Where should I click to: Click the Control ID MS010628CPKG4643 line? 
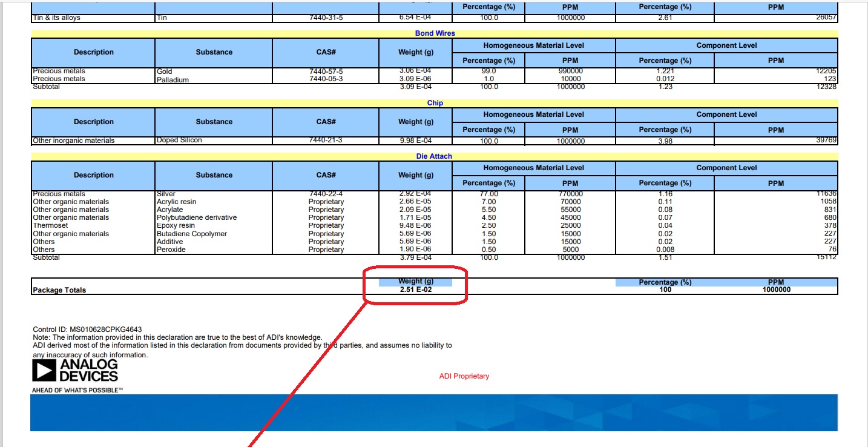tap(87, 329)
